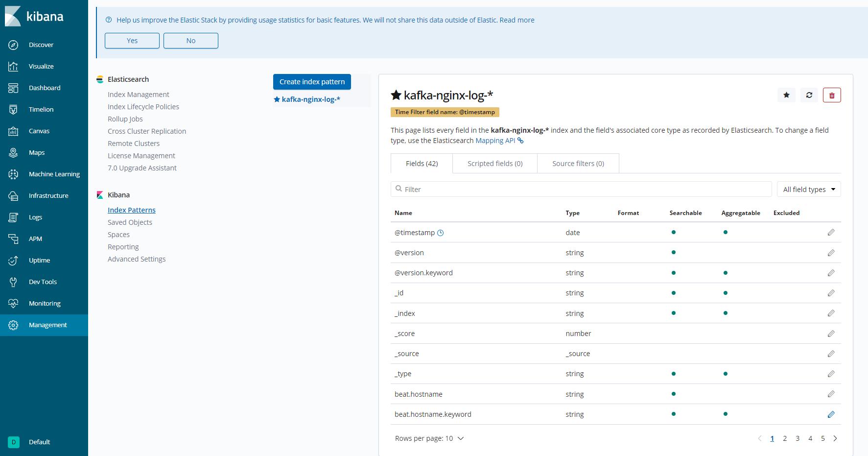Screen dimensions: 868x456
Task: Open the Mapping API link
Action: (499, 141)
